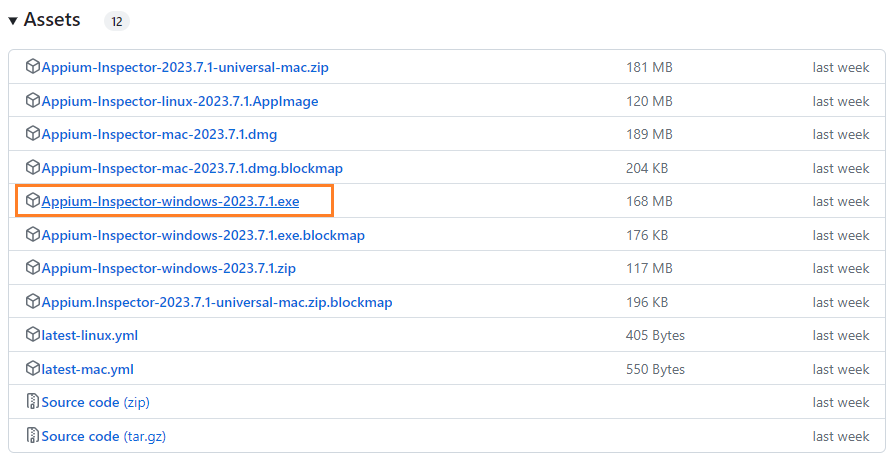Click the archive icon beside Source code (tar.gz)
This screenshot has height=463, width=895.
33,435
